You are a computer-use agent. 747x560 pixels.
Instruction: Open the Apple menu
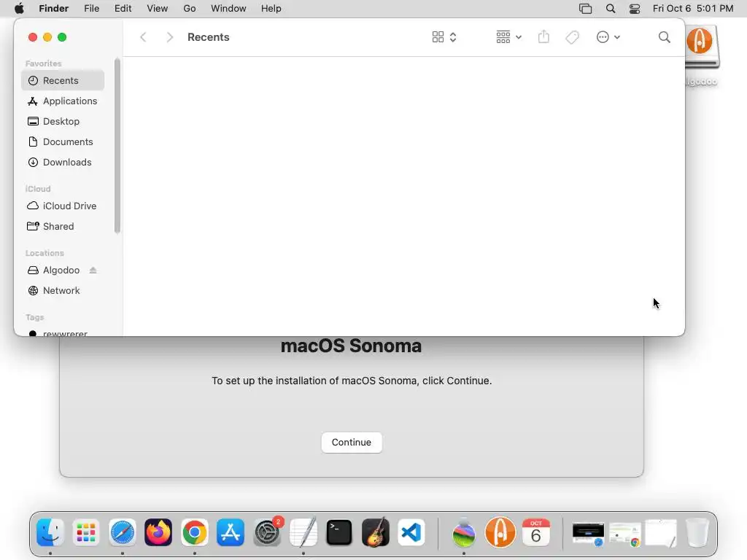[19, 9]
